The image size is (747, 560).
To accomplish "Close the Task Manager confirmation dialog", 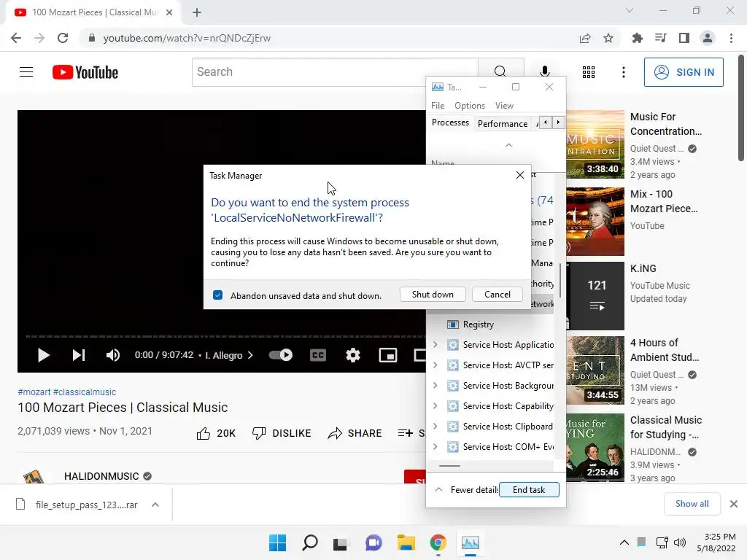I will [x=519, y=175].
